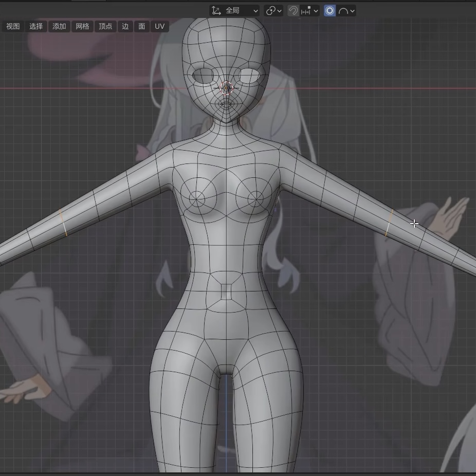The image size is (476, 476).
Task: Click the 3D cursor at the nose
Action: tap(226, 88)
